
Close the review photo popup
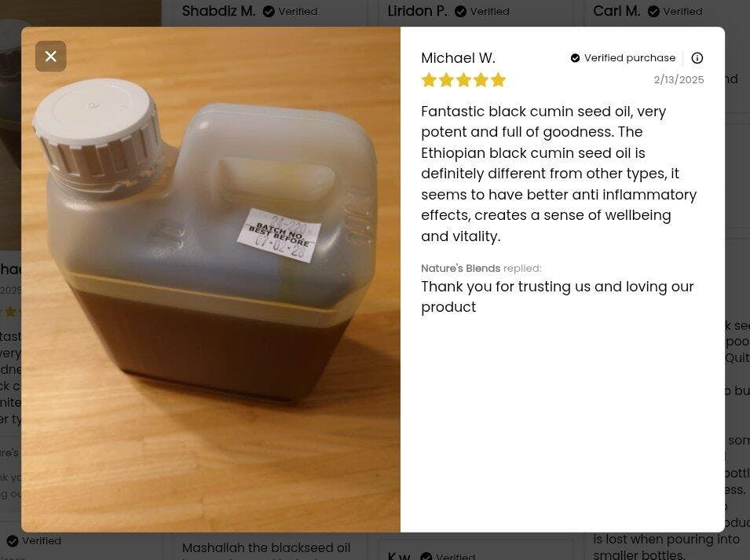click(x=51, y=57)
